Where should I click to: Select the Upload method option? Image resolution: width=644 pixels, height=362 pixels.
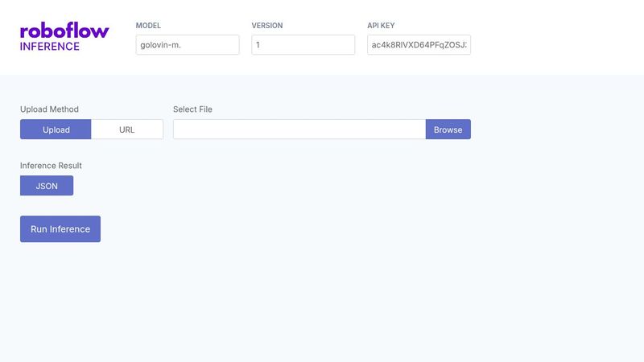56,130
